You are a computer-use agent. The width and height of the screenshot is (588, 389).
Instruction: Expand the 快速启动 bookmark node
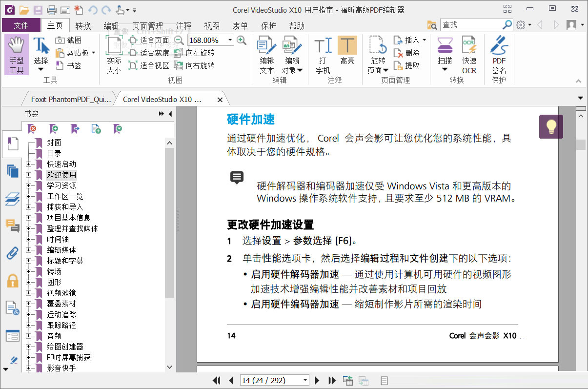click(29, 164)
